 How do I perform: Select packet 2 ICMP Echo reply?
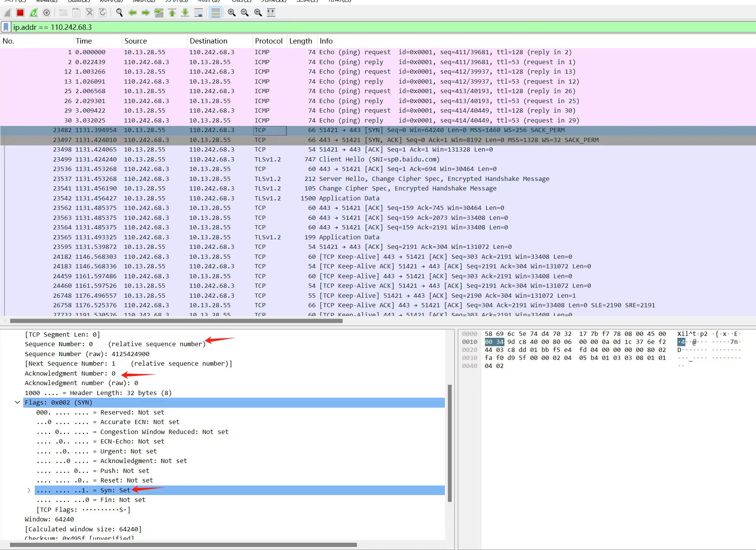[x=378, y=62]
